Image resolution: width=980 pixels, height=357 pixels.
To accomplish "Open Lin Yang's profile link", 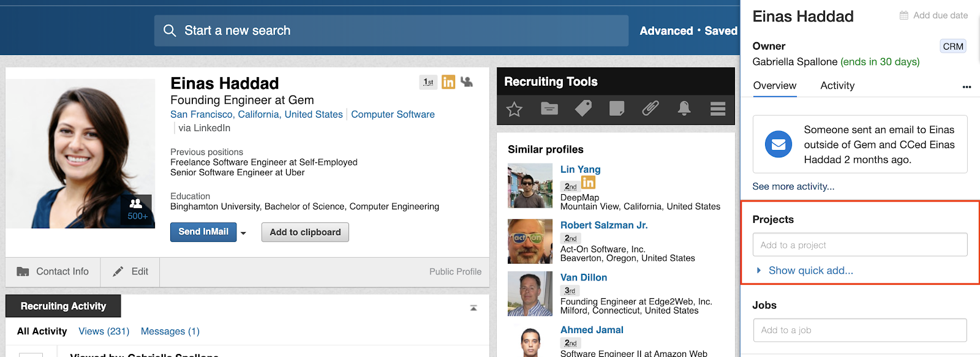I will pos(581,170).
